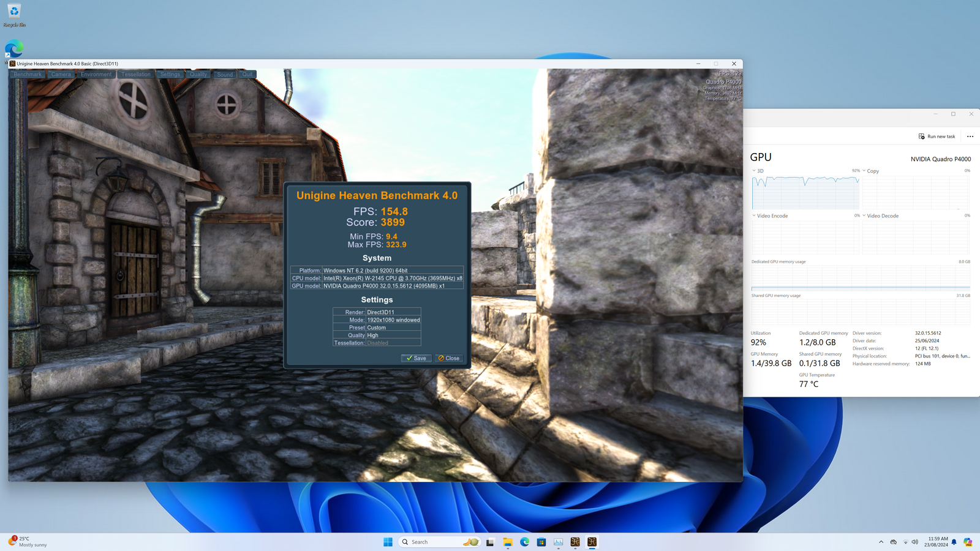Open the Sound menu in Heaven

(225, 75)
